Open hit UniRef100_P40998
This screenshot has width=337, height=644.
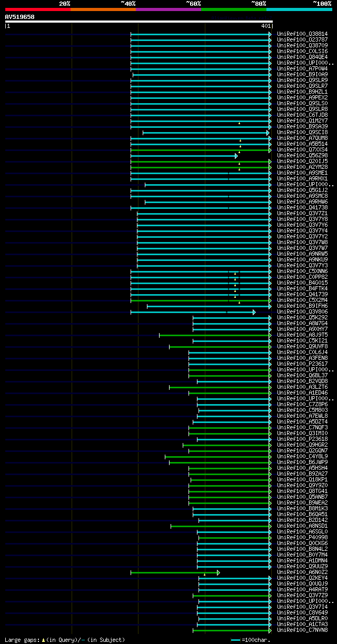coord(302,538)
